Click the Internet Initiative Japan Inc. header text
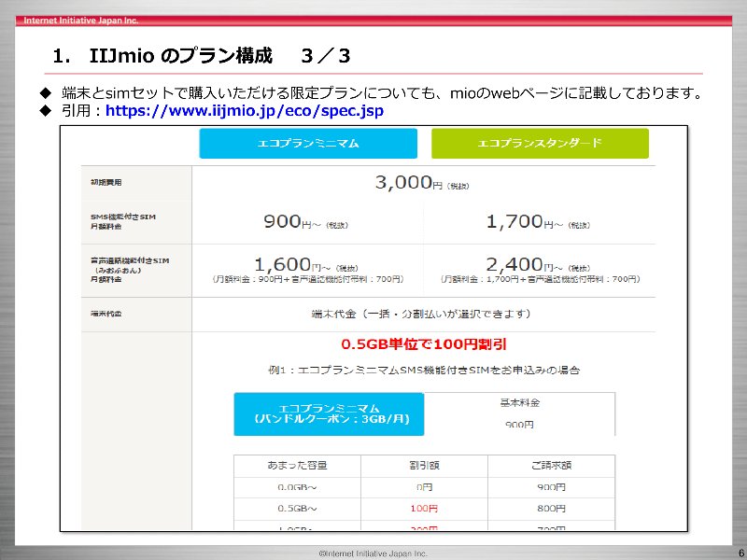The height and width of the screenshot is (560, 747). tap(81, 21)
